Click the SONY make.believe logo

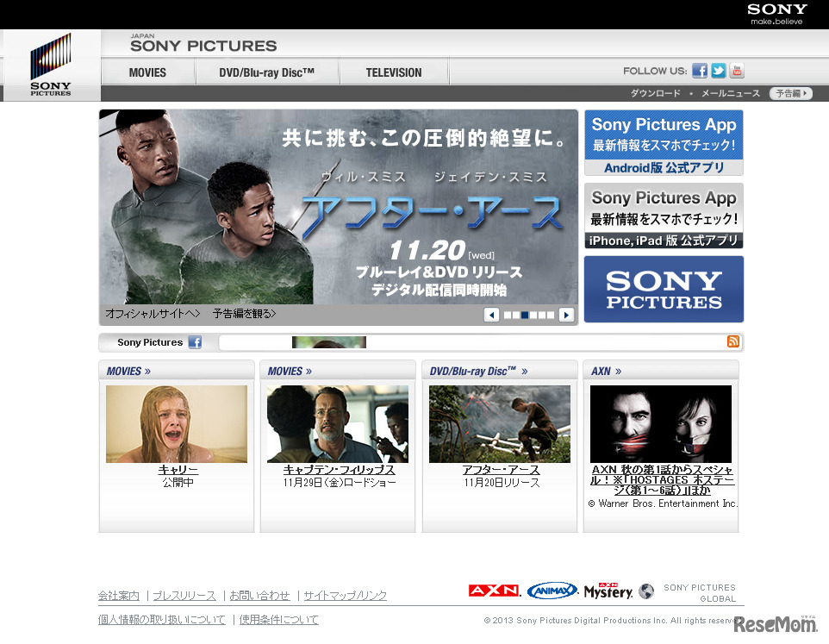coord(777,15)
